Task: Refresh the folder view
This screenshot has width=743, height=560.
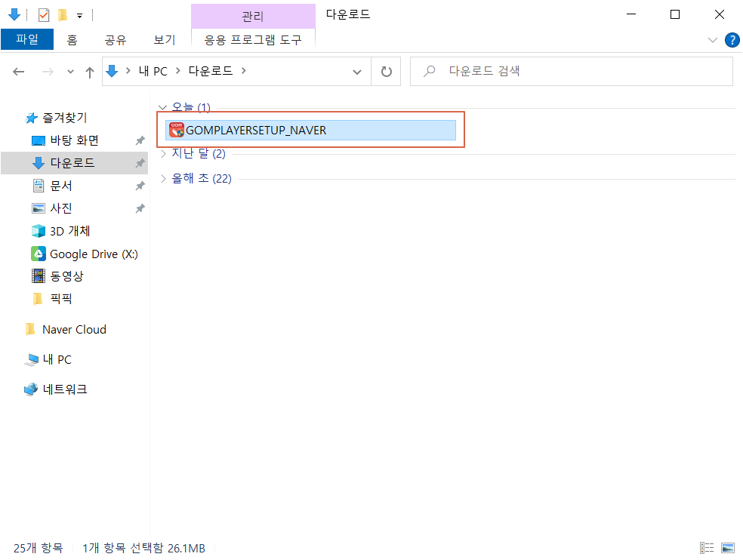Action: tap(386, 72)
